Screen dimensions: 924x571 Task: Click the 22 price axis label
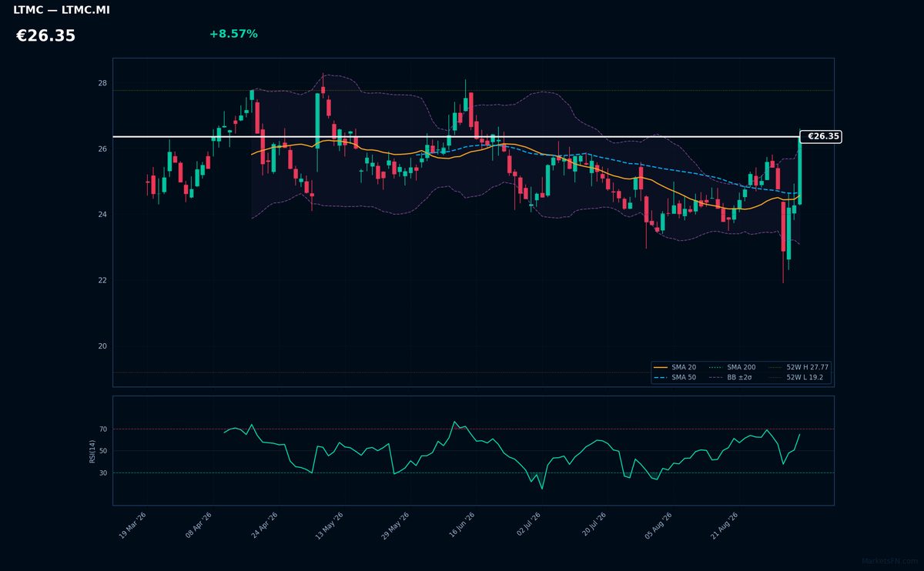102,280
